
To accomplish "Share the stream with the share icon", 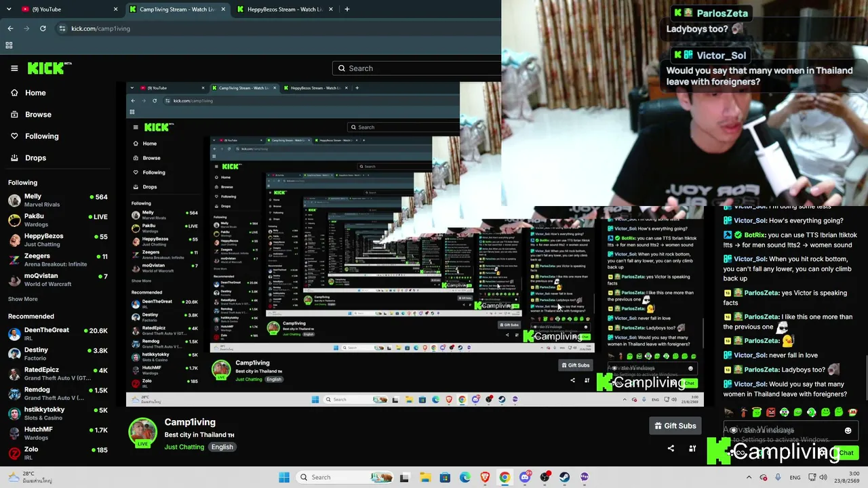I will tap(671, 449).
